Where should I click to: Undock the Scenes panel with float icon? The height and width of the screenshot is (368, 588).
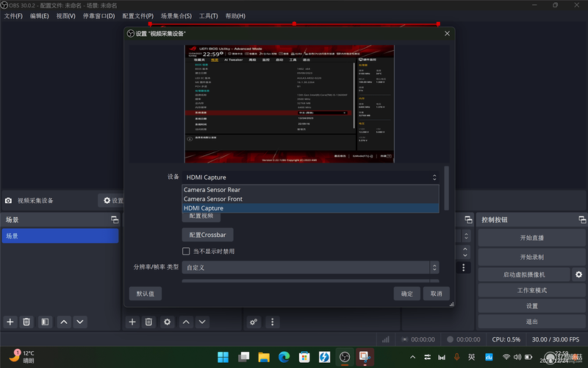(115, 219)
